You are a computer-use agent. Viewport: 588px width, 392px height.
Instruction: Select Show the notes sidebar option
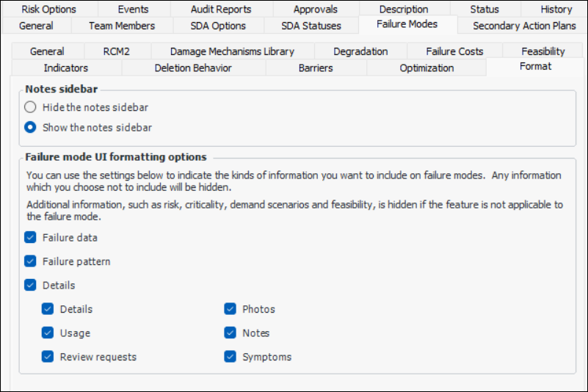[31, 127]
